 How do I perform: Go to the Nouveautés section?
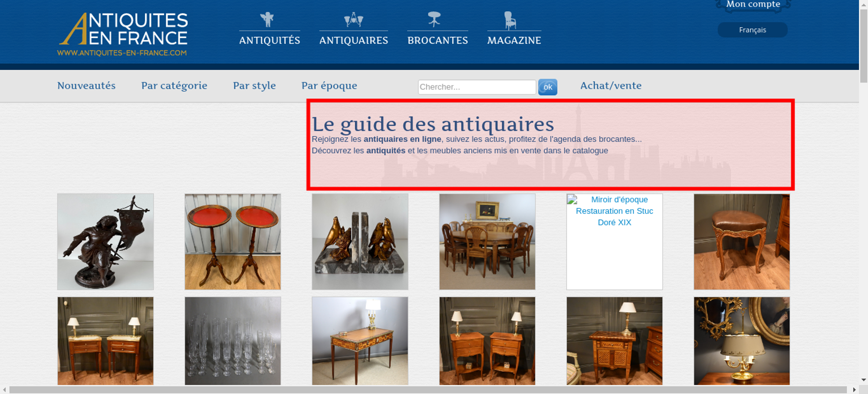point(86,85)
